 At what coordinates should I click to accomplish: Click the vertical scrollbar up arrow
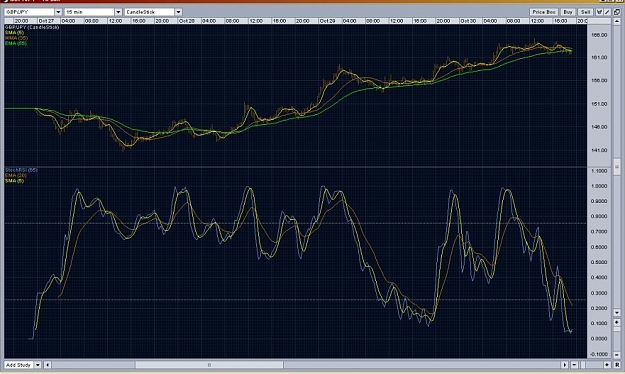click(617, 21)
